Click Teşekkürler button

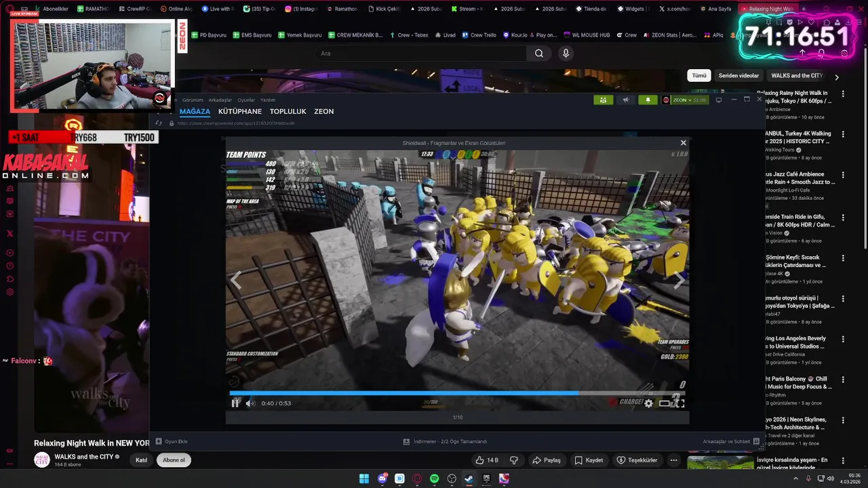(636, 460)
